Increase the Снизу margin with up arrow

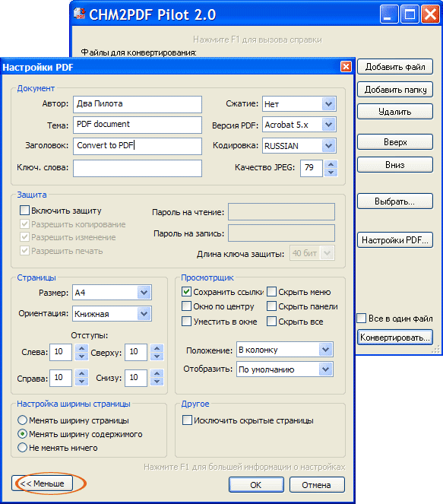tap(157, 374)
